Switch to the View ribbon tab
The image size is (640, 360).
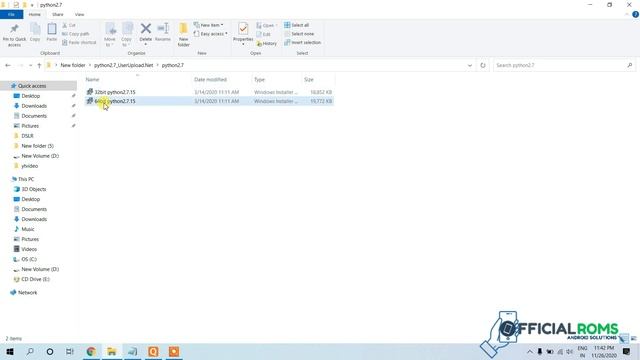tap(79, 14)
